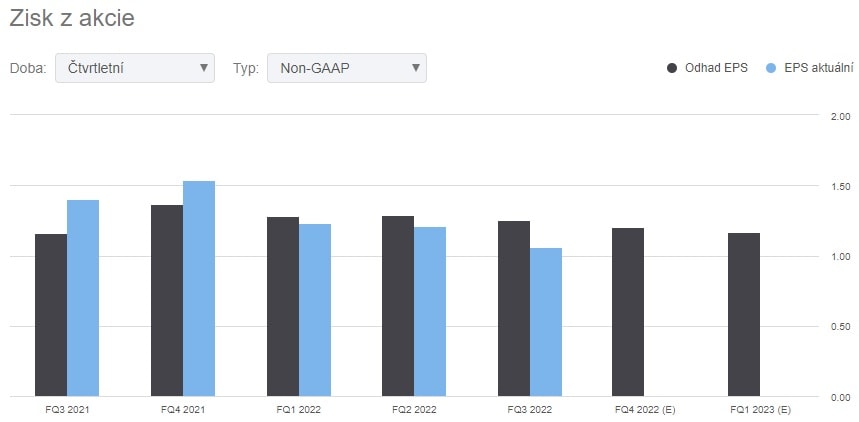Click the dark estimate bar for FQ1 2022
859x422 pixels.
(283, 306)
